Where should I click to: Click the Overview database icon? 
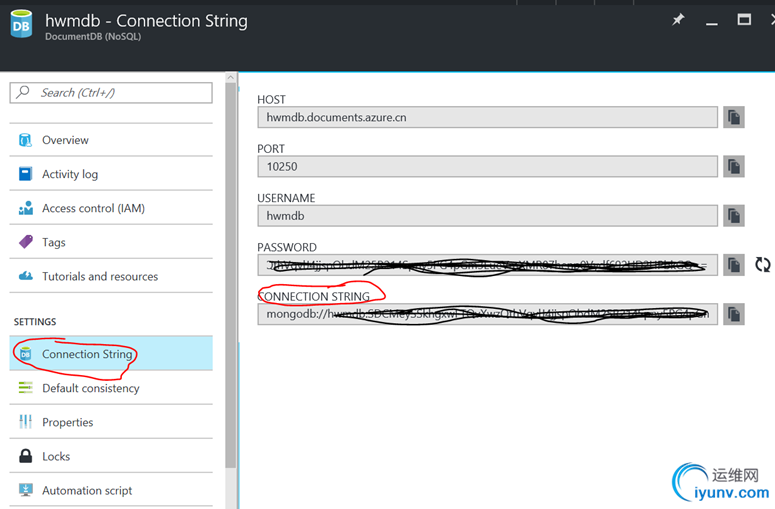(25, 140)
